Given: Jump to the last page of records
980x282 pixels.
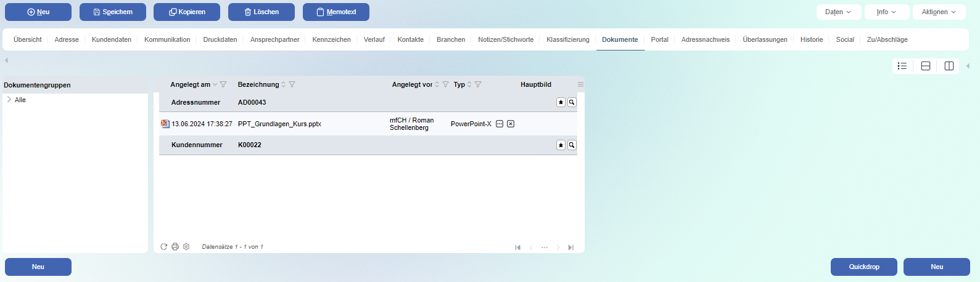Looking at the screenshot, I should pos(570,248).
